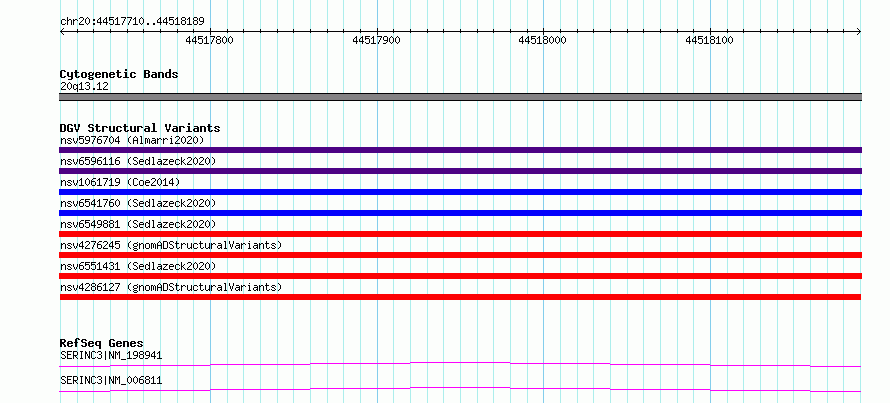Click the 44518000 ruler position label
The image size is (890, 403).
coord(543,40)
